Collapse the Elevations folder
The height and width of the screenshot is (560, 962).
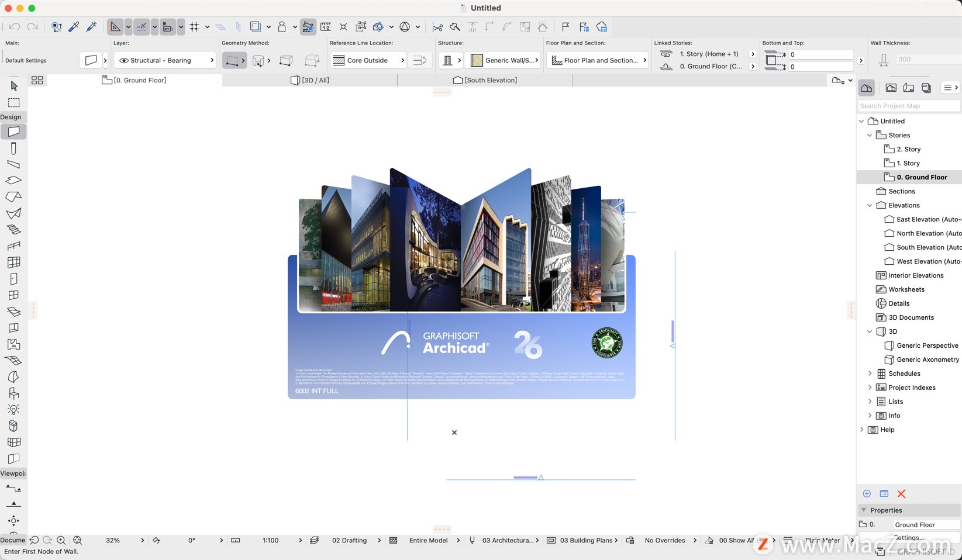click(870, 205)
